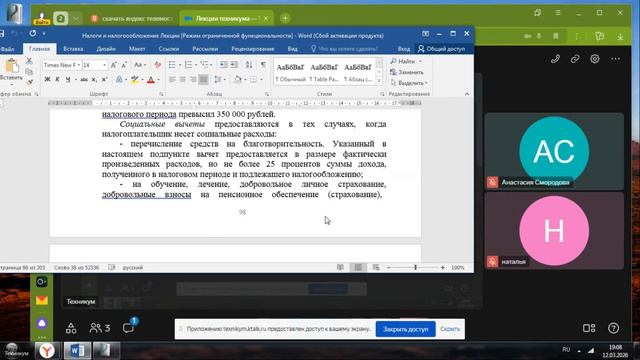Open meeting help question icon
Viewport: 640px width, 360px height.
[613, 328]
